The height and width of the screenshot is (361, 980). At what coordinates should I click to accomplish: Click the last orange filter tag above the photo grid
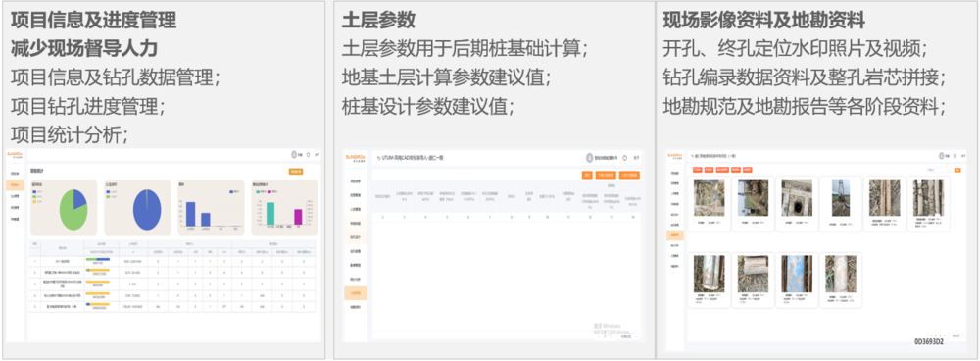(x=748, y=170)
